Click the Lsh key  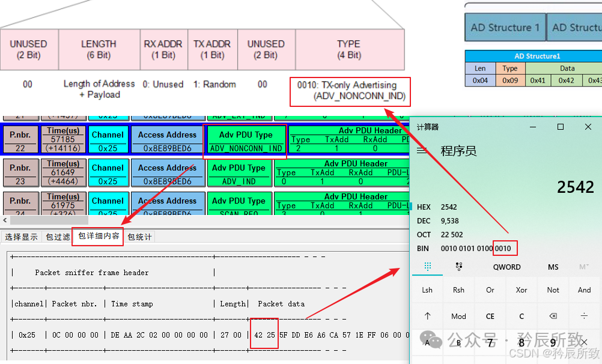pos(427,290)
